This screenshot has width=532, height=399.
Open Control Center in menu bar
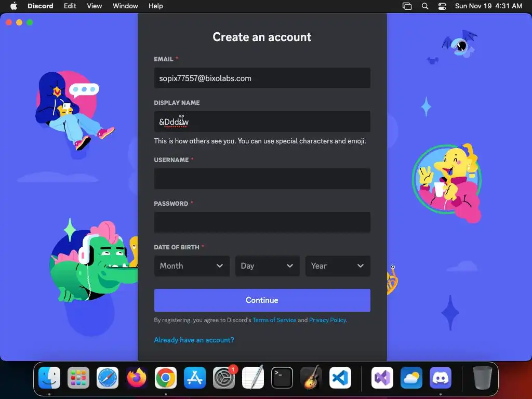point(442,6)
